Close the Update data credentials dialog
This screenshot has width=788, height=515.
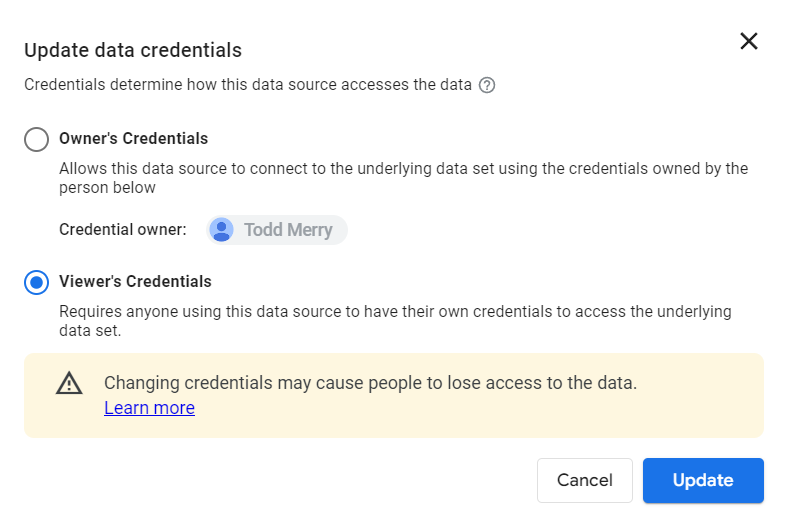748,41
